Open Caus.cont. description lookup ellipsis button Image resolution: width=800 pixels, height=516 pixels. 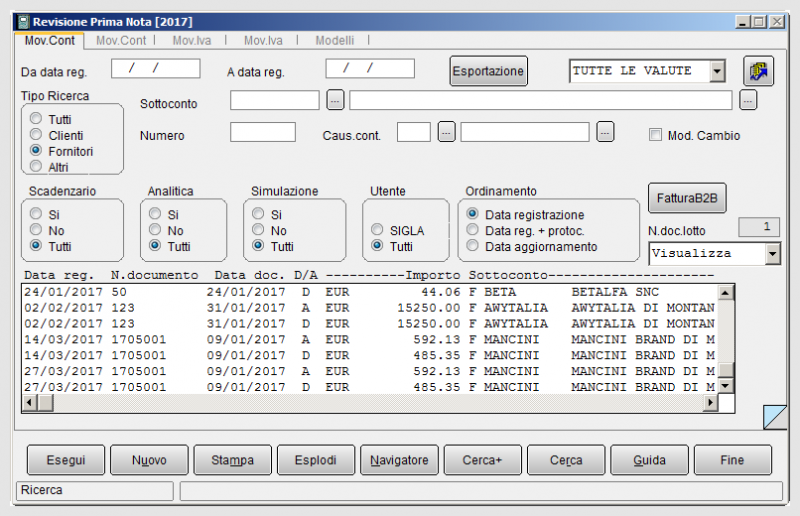605,132
